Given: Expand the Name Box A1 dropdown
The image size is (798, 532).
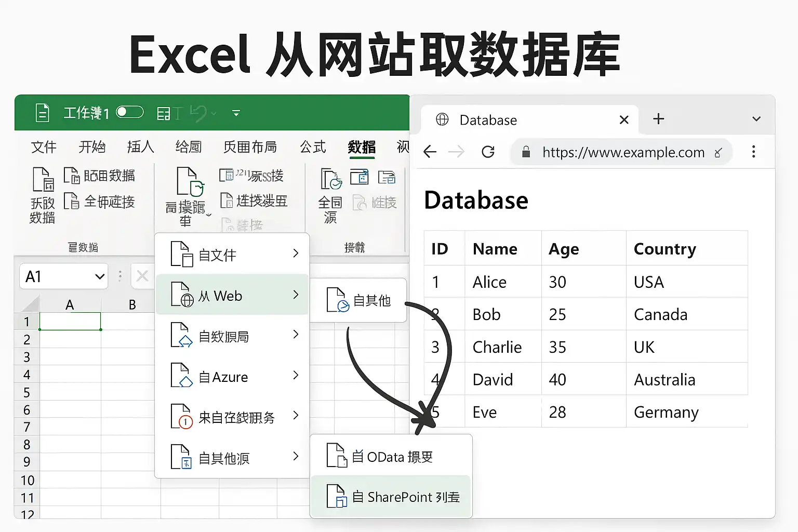Looking at the screenshot, I should (x=100, y=276).
